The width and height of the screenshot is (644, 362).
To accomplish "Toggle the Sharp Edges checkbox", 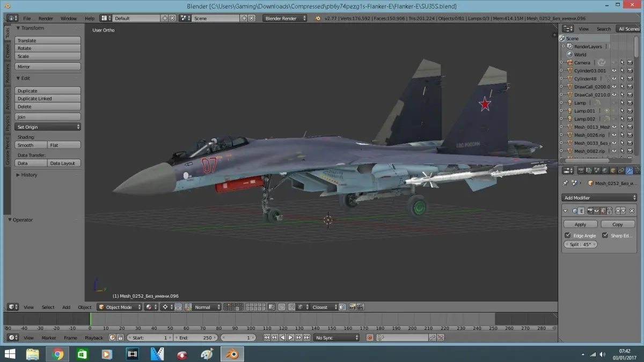I will coord(605,235).
